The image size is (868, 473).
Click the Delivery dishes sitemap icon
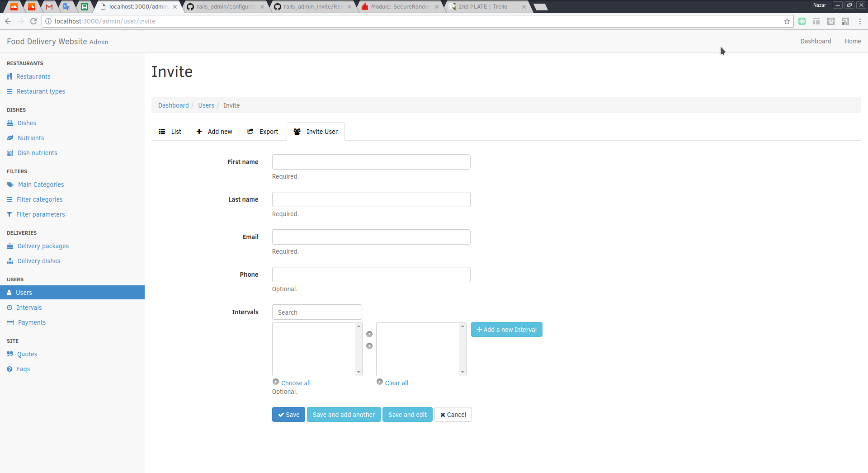[10, 261]
